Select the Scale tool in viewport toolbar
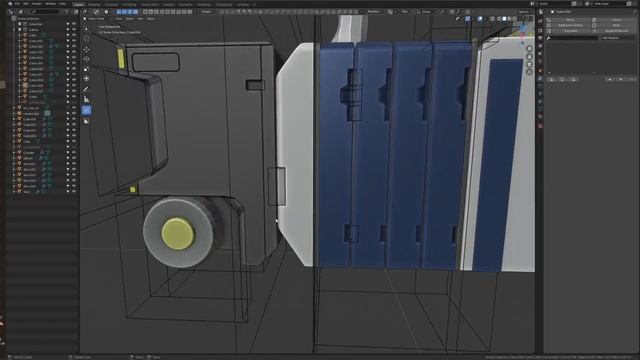This screenshot has width=640, height=360. point(86,69)
